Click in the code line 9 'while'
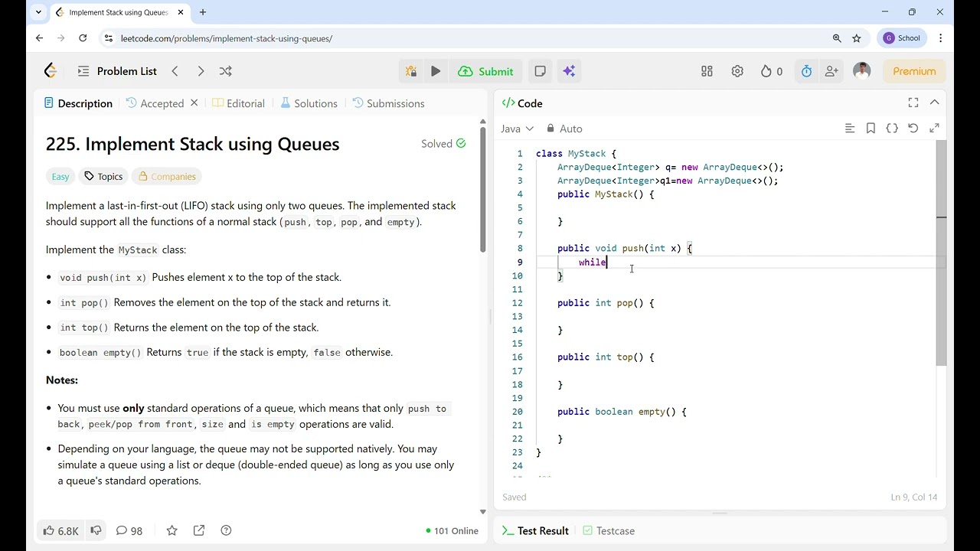The height and width of the screenshot is (551, 980). 593,262
